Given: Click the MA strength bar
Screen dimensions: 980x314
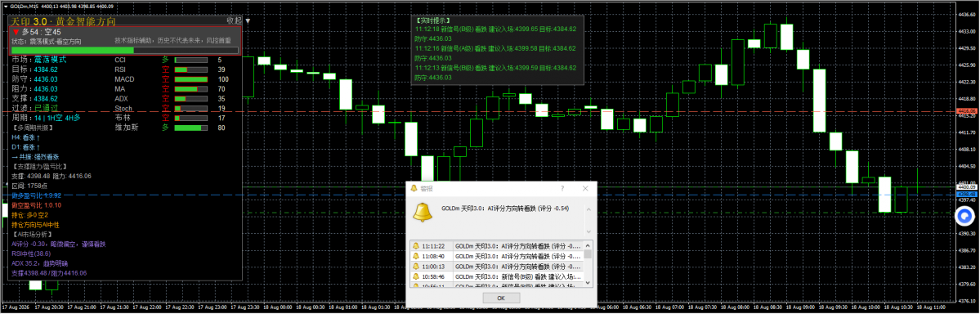Looking at the screenshot, I should 190,89.
